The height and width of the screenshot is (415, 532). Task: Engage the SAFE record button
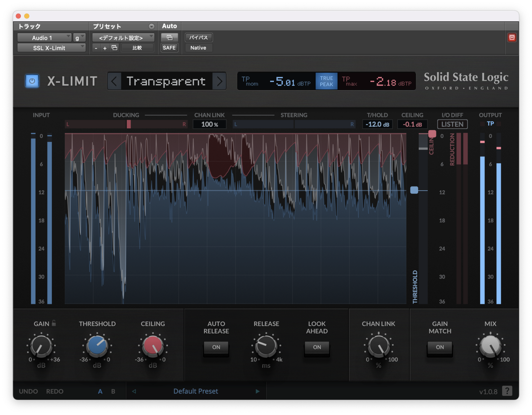point(169,48)
